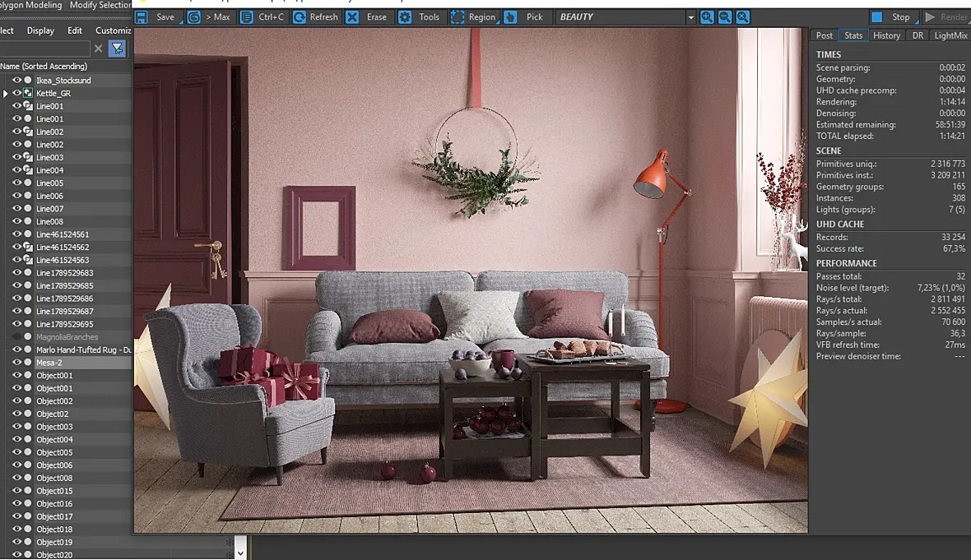
Task: Clear the Scene Explorer search with X
Action: click(x=98, y=49)
